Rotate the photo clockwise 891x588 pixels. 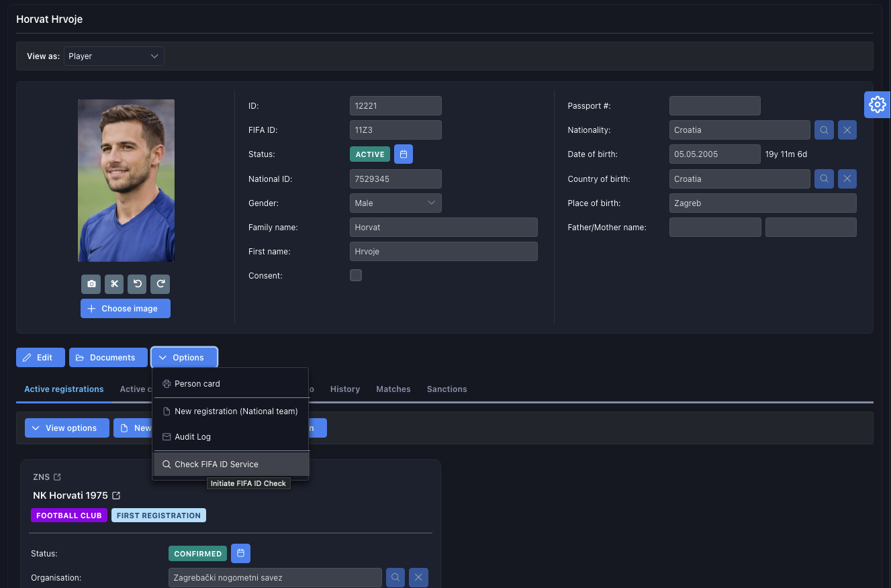(x=160, y=284)
